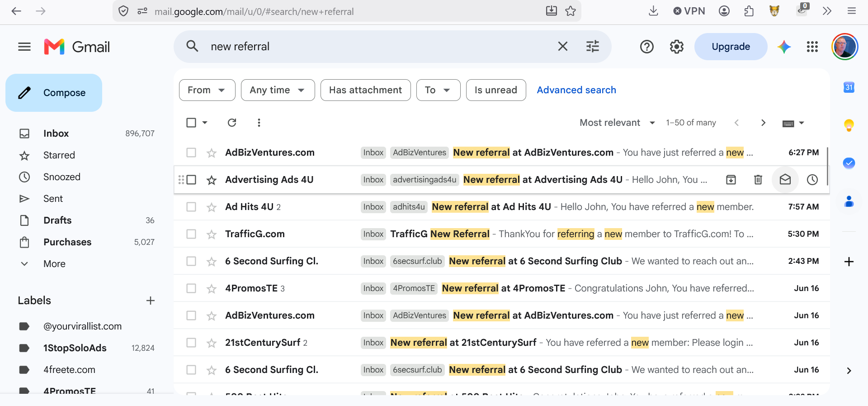Open the To filter dropdown
This screenshot has height=406, width=868.
[438, 90]
